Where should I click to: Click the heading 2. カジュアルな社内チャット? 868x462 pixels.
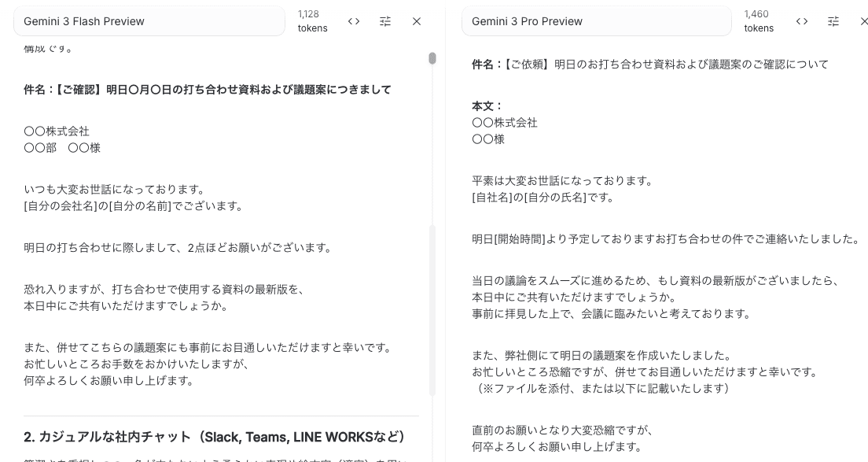click(214, 437)
